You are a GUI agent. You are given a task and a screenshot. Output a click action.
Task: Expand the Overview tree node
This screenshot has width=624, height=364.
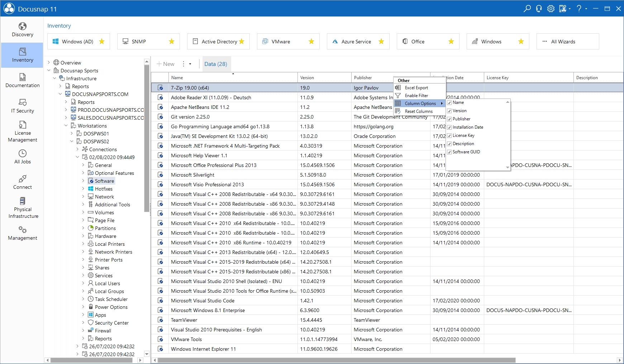(49, 63)
